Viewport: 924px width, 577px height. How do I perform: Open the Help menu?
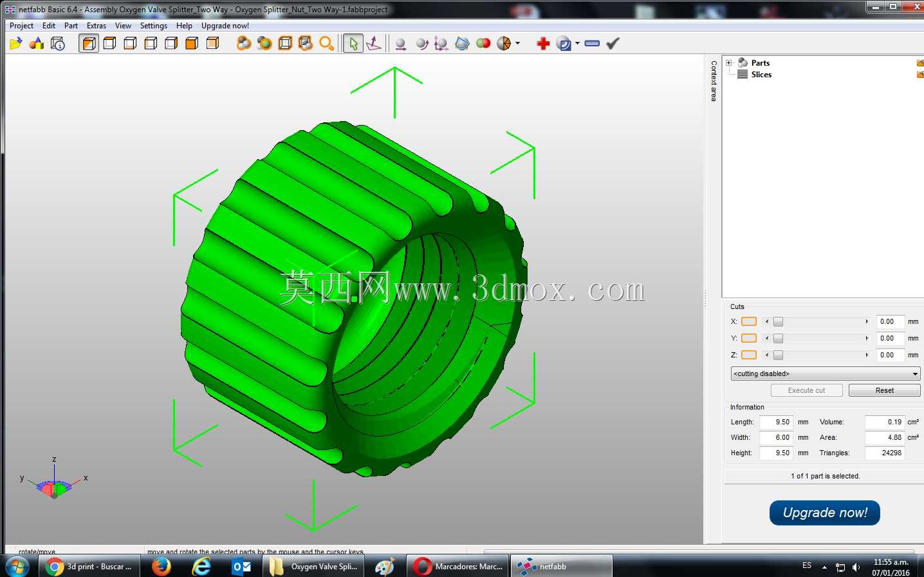point(184,26)
